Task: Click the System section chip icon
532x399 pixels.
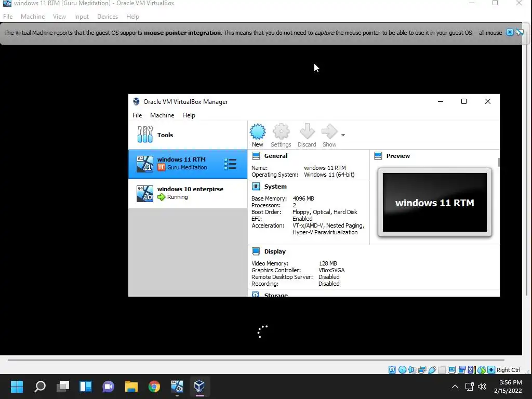Action: pos(256,187)
